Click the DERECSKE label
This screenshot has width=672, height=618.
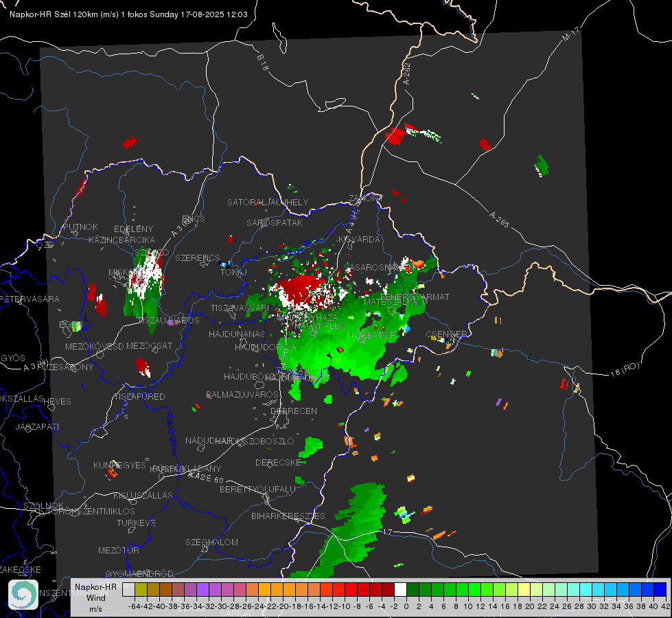(x=278, y=462)
